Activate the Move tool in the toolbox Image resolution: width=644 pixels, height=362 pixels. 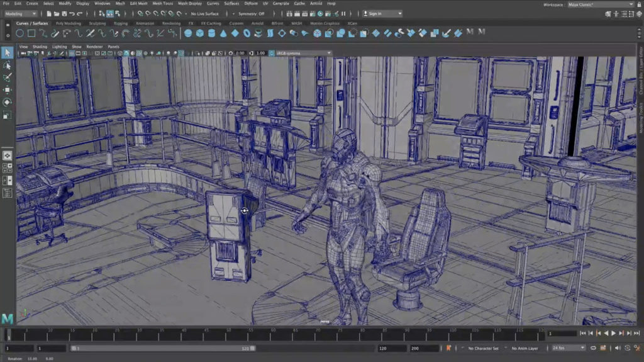pos(7,89)
